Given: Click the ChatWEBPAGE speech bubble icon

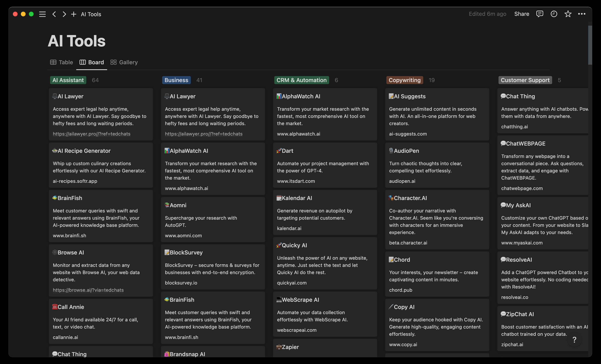Looking at the screenshot, I should 503,143.
